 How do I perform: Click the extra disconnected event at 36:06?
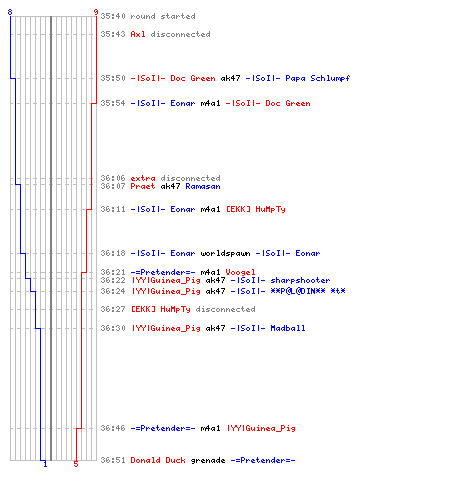pos(160,178)
